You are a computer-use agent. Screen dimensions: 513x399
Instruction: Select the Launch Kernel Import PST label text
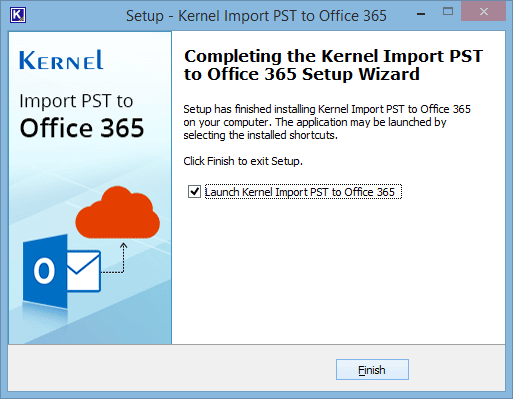click(x=303, y=192)
